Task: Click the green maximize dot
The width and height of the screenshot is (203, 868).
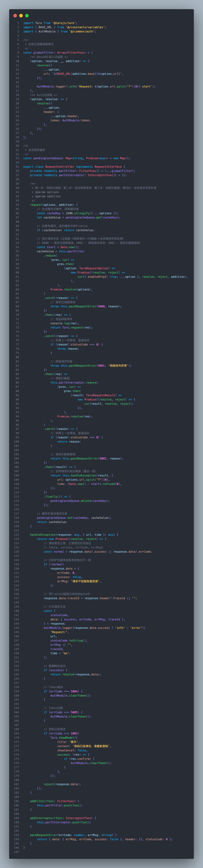Action: tap(27, 16)
